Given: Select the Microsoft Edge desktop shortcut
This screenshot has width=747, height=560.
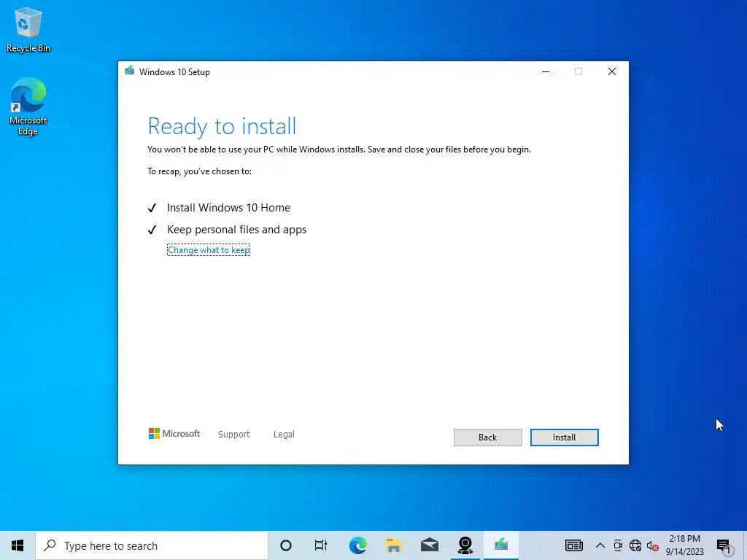Looking at the screenshot, I should tap(28, 107).
